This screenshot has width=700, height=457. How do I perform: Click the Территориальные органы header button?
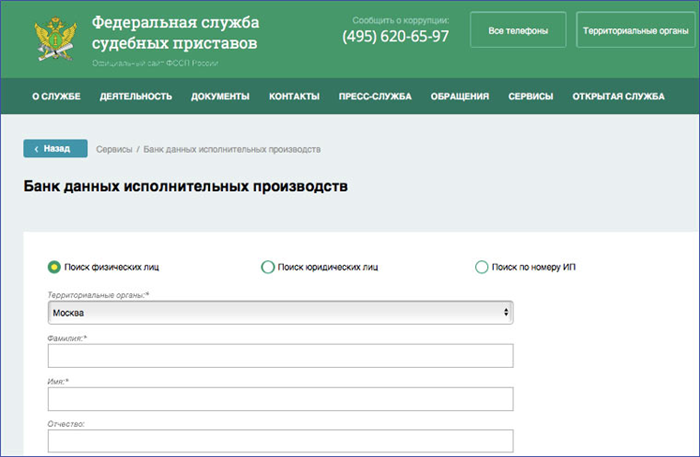pos(636,30)
